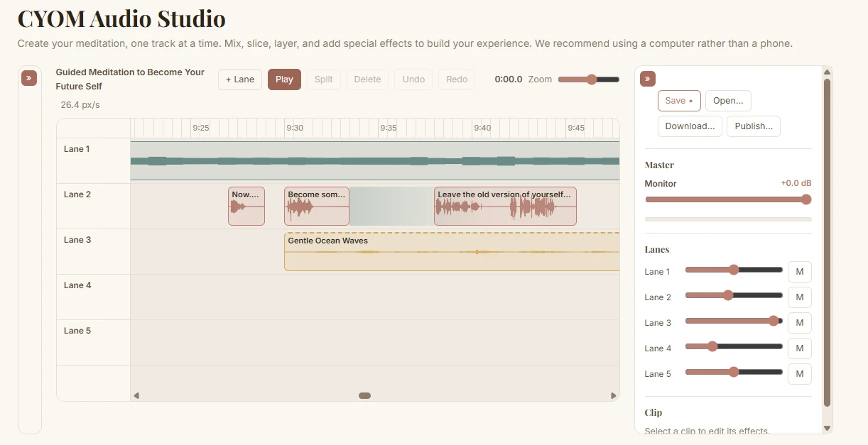Click the timeline scroll right arrow
The image size is (868, 445).
click(614, 395)
